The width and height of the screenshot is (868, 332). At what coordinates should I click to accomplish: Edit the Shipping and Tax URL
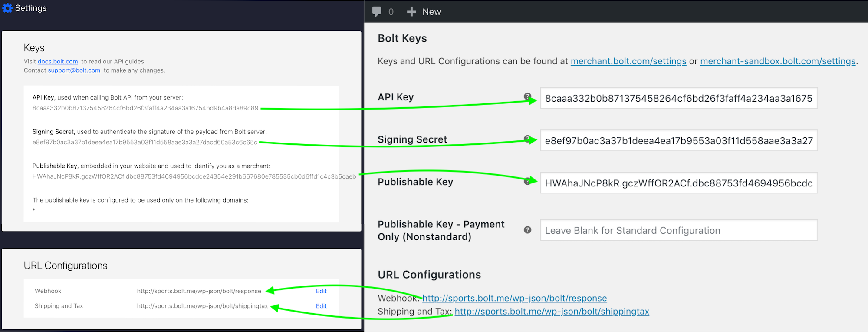point(321,306)
